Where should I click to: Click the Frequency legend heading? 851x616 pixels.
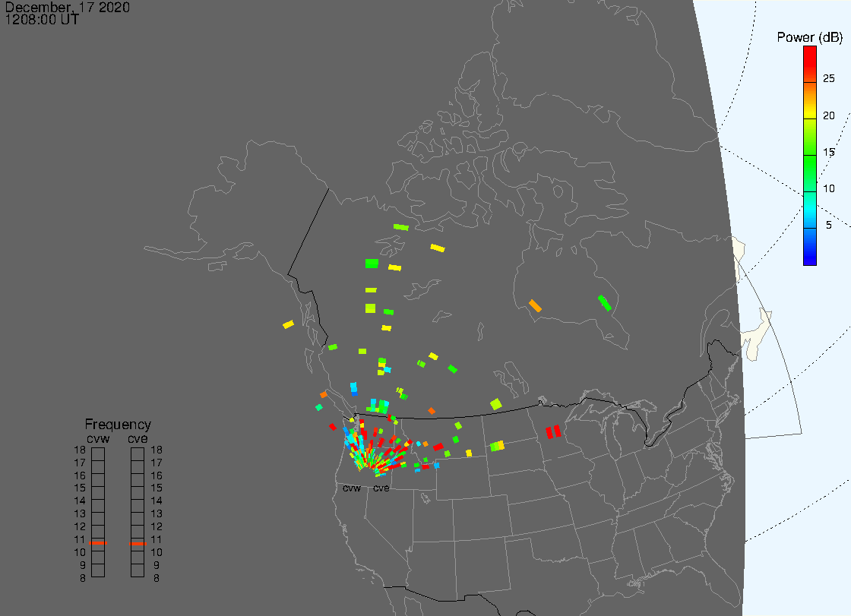point(118,425)
